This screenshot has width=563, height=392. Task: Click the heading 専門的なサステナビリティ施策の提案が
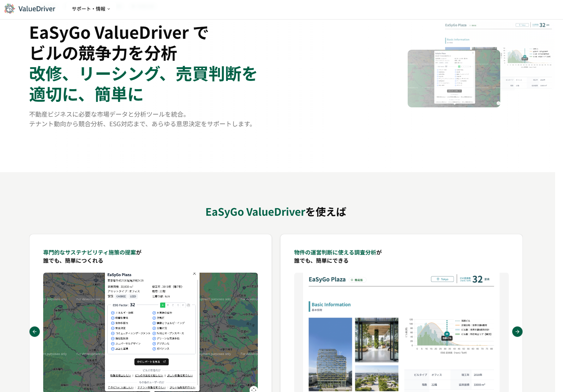click(x=92, y=252)
